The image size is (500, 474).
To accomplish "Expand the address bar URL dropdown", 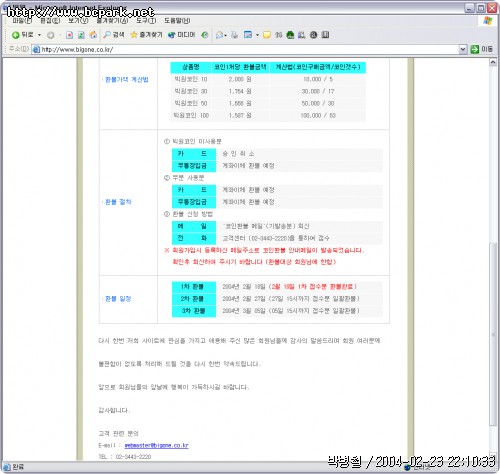I will 463,49.
